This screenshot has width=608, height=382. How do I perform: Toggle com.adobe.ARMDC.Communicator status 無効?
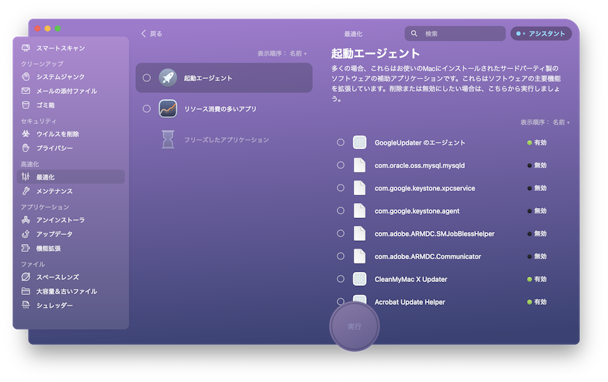pyautogui.click(x=537, y=256)
